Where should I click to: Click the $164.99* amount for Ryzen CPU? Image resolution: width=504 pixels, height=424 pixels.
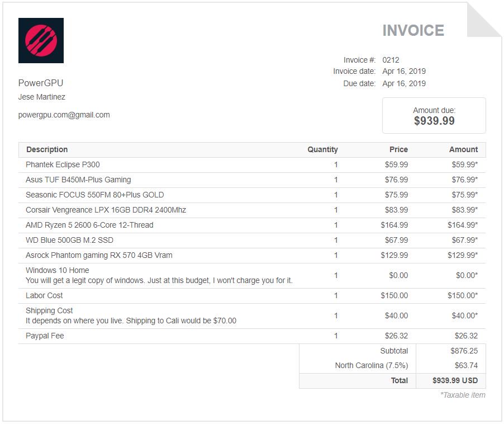coord(463,225)
